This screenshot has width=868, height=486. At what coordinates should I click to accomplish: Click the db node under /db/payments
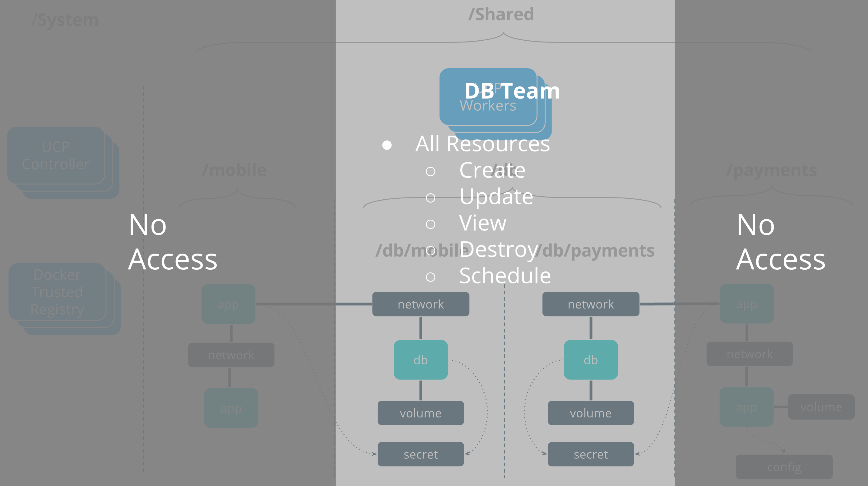(x=591, y=360)
